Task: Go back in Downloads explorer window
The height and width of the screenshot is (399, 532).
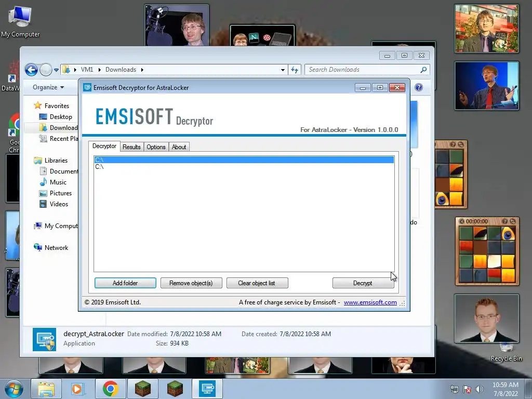Action: pos(31,70)
